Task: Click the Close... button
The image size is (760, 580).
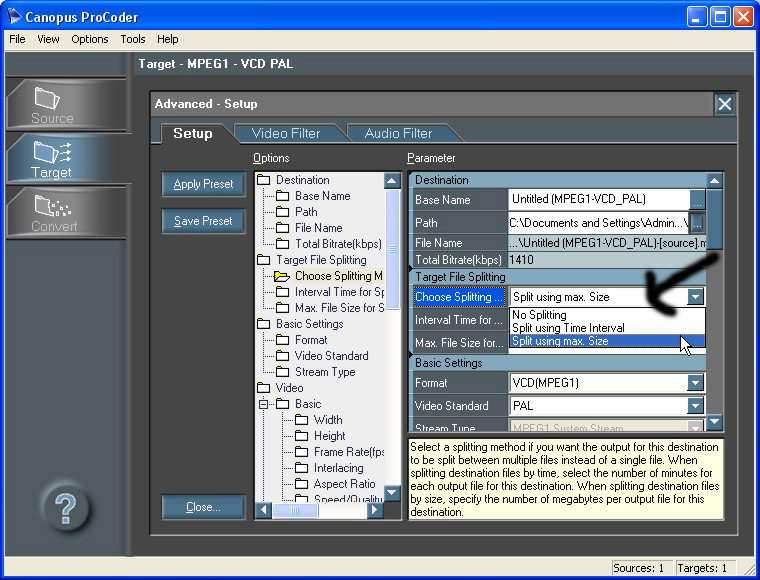Action: click(204, 507)
